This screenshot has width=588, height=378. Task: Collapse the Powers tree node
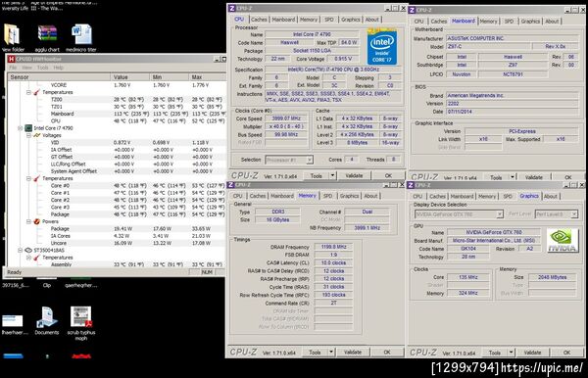point(28,221)
